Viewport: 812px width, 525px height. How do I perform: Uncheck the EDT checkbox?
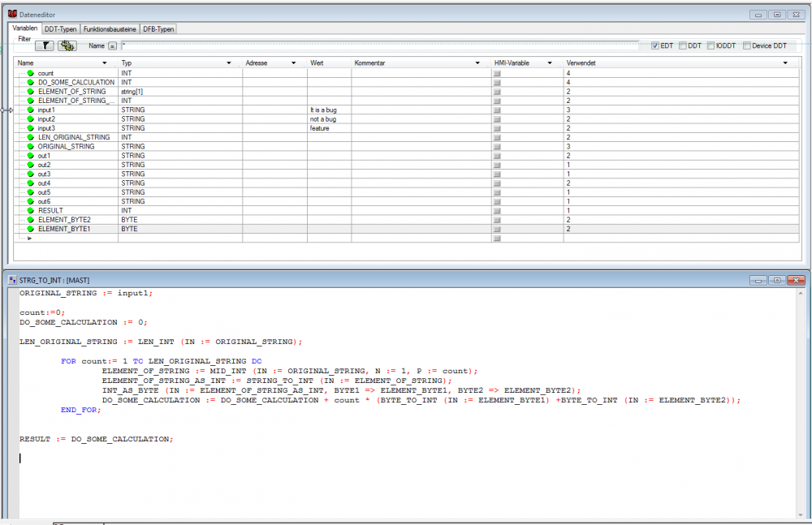click(x=655, y=46)
